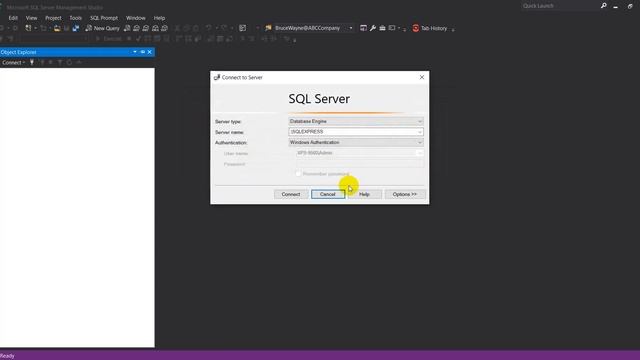Click the wrench Properties toolbar icon
Screen dimensions: 640x360
(x=373, y=28)
